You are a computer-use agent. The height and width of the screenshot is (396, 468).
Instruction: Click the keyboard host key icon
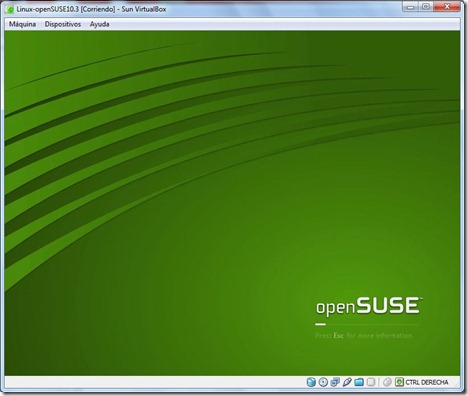click(x=399, y=382)
